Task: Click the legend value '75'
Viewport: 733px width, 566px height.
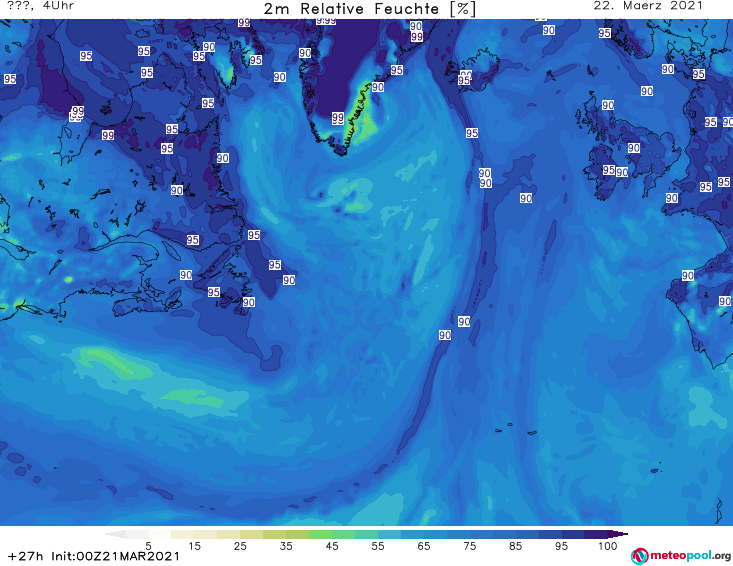Action: (470, 546)
